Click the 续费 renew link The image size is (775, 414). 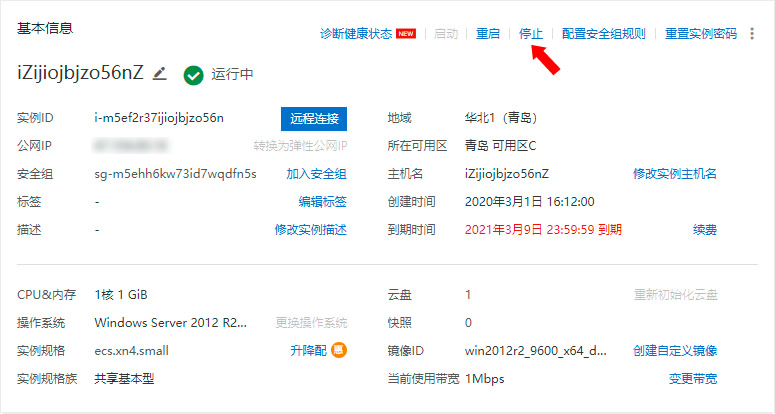[705, 230]
